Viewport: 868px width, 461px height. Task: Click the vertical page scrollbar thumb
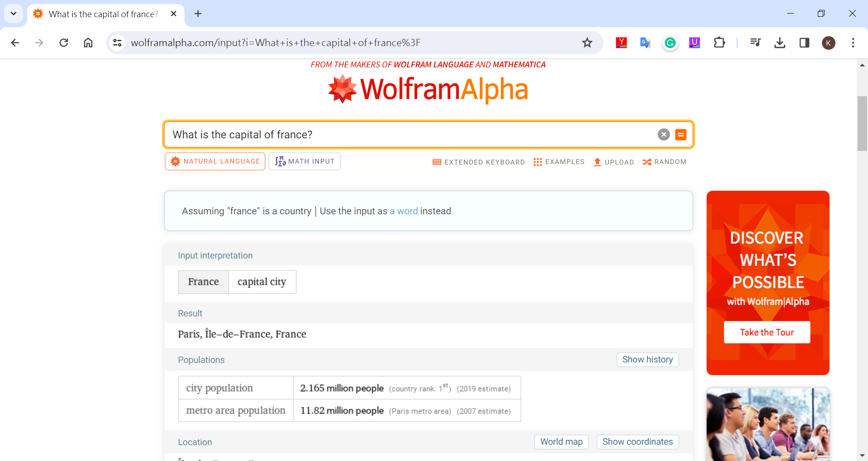[x=862, y=123]
